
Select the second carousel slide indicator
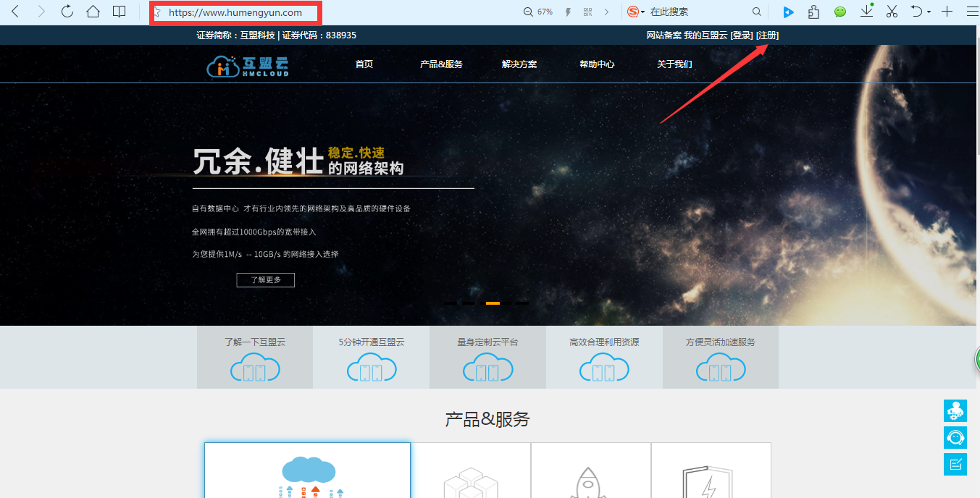point(469,303)
